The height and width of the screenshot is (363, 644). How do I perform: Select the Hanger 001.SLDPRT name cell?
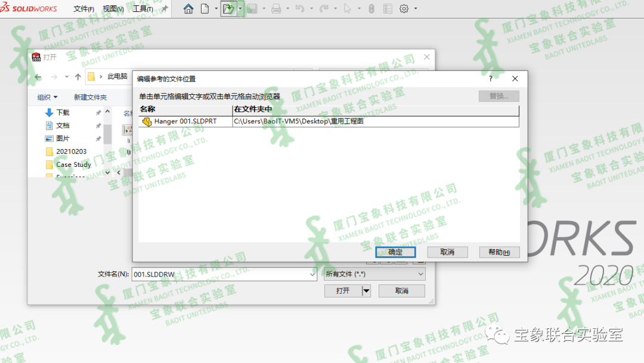[185, 121]
